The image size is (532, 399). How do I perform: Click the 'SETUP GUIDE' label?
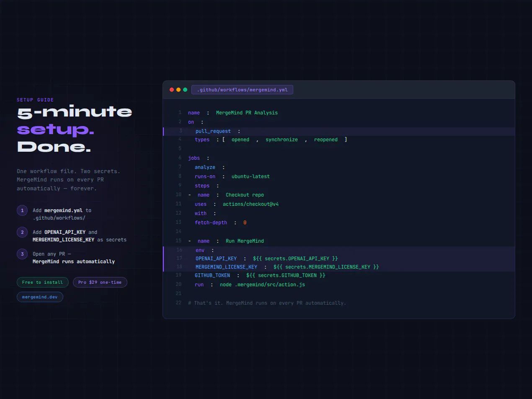[35, 100]
